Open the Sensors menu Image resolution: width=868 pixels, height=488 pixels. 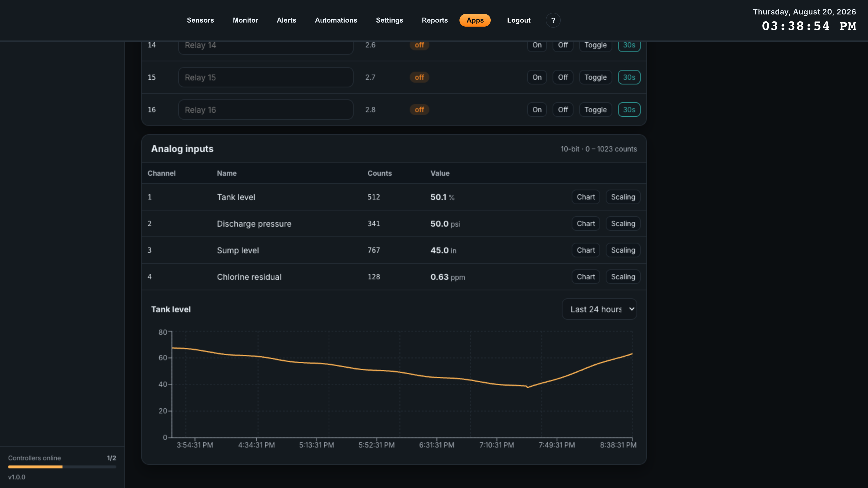pos(201,20)
